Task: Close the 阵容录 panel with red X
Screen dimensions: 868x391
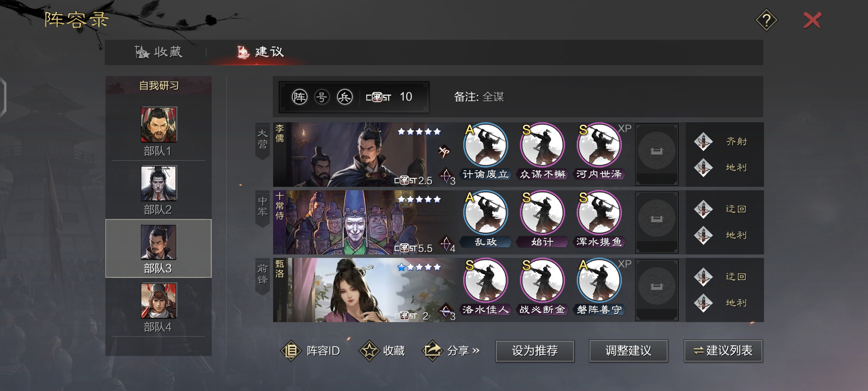Action: [x=812, y=20]
